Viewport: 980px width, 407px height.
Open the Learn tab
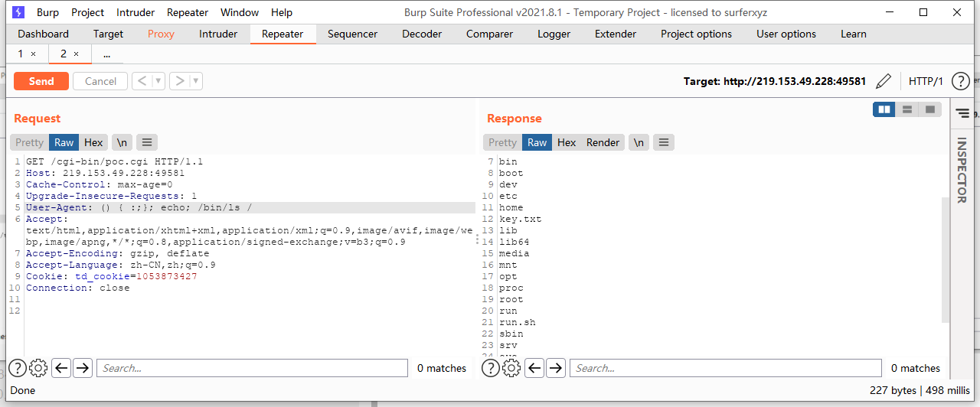coord(854,34)
